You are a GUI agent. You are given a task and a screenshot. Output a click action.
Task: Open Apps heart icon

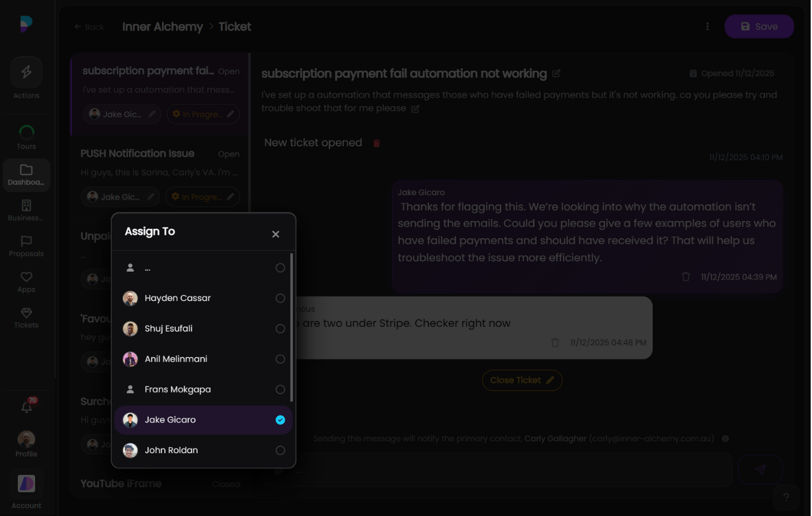click(26, 282)
